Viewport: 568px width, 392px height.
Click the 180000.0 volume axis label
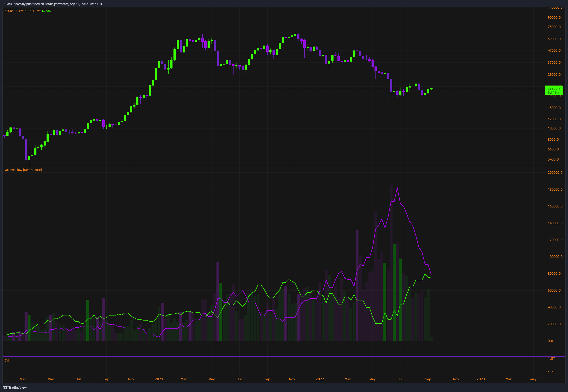pos(555,189)
